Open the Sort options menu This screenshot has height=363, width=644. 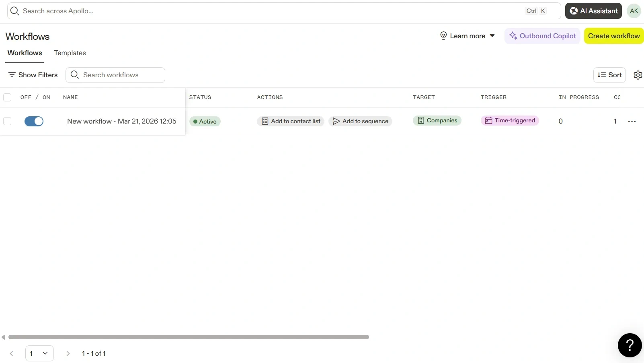point(609,75)
